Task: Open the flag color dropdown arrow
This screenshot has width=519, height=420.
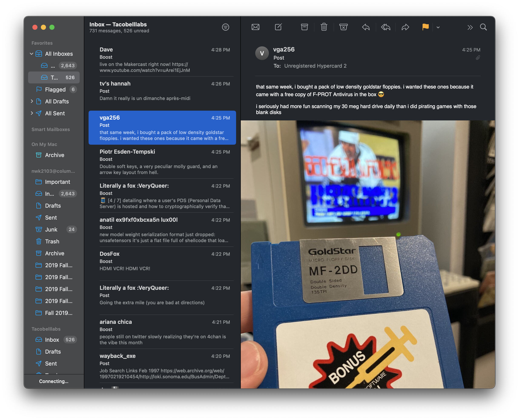Action: click(438, 27)
